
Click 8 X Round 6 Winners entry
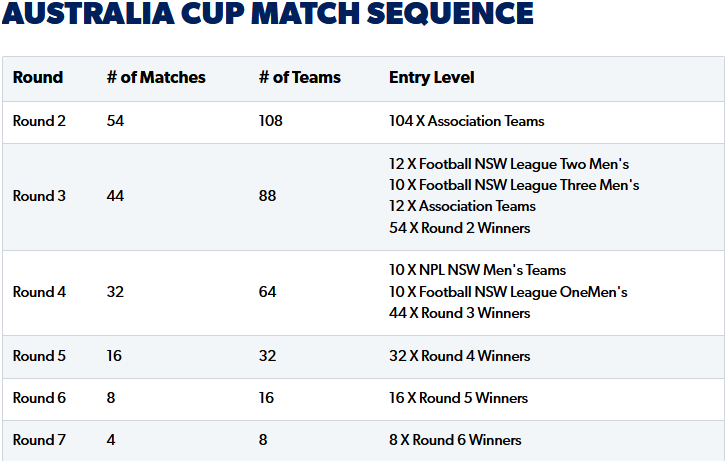(x=455, y=440)
